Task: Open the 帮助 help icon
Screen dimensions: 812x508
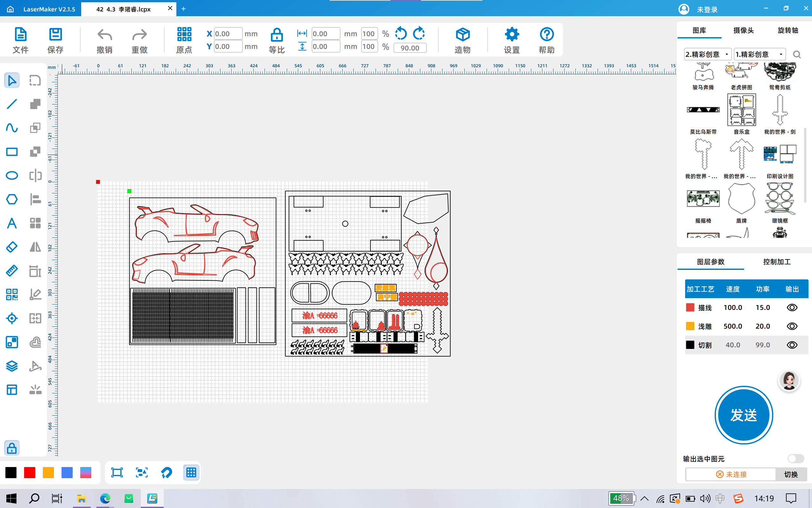Action: (547, 34)
